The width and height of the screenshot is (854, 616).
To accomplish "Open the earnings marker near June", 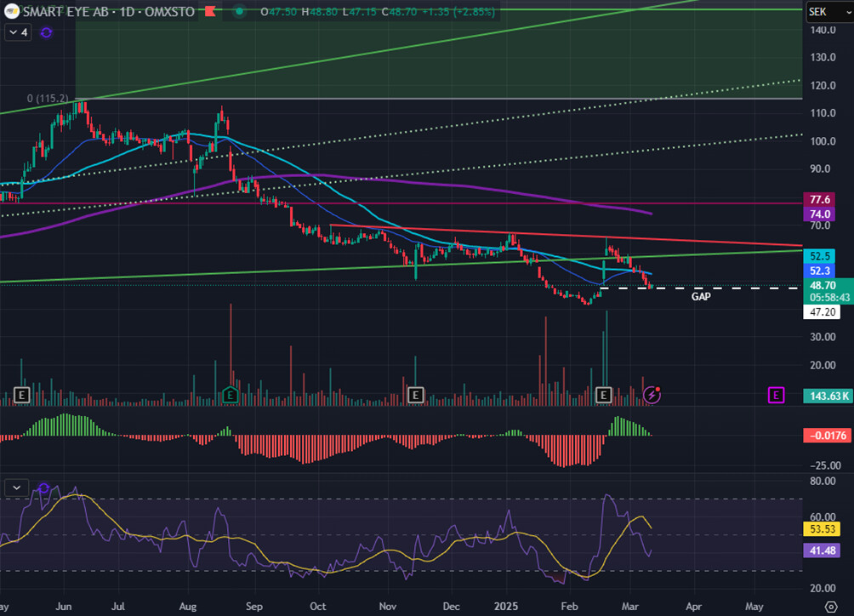I will pyautogui.click(x=21, y=395).
